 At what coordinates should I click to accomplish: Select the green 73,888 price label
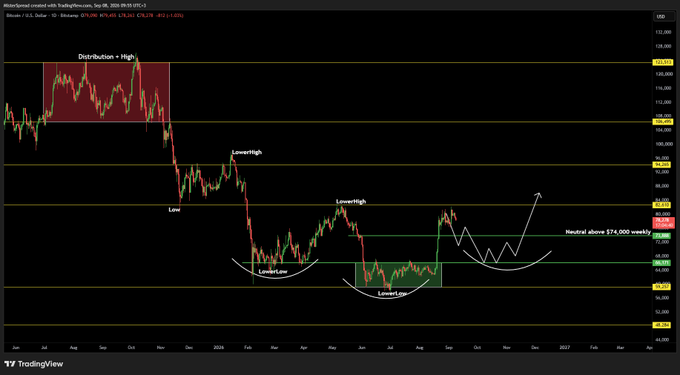pos(663,235)
